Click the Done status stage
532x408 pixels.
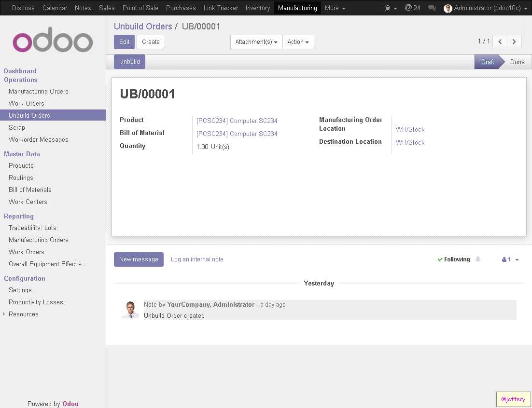(x=517, y=62)
